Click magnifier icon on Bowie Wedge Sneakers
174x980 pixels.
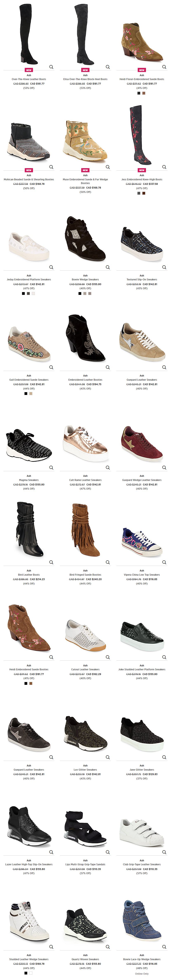point(108,267)
